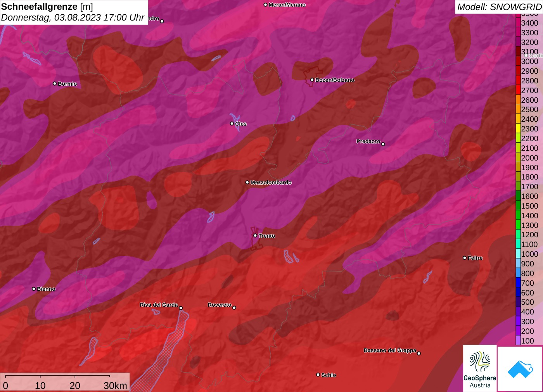Click the Schio city marker
Screen dimensions: 543x392
click(x=318, y=375)
